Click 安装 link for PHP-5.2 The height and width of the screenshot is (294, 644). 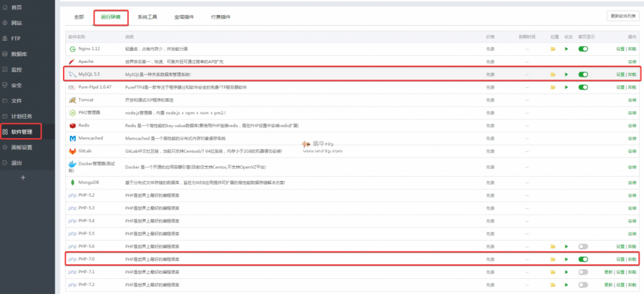pos(632,195)
